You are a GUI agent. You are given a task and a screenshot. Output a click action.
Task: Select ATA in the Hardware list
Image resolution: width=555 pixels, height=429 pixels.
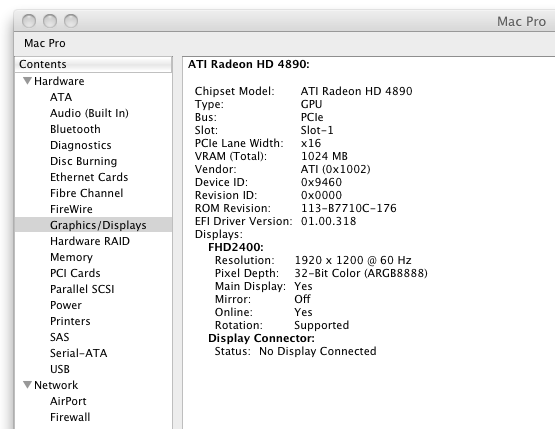(x=61, y=97)
